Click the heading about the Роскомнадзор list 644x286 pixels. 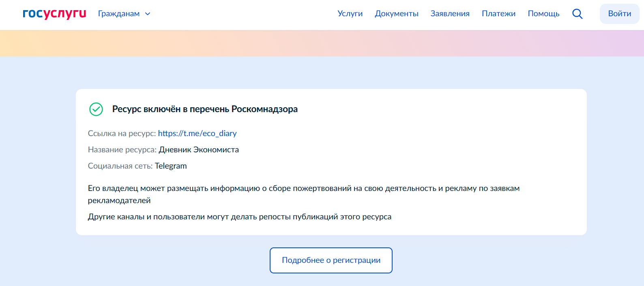[x=205, y=109]
